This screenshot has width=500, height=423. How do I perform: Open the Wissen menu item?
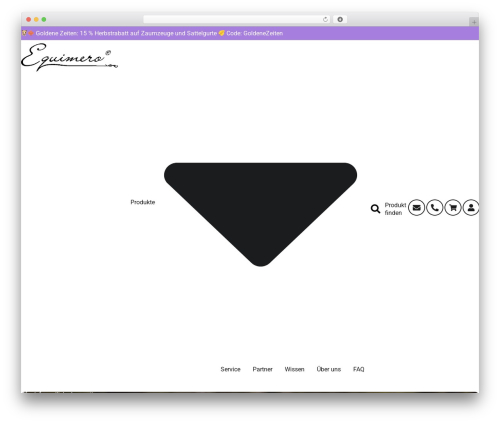coord(294,369)
